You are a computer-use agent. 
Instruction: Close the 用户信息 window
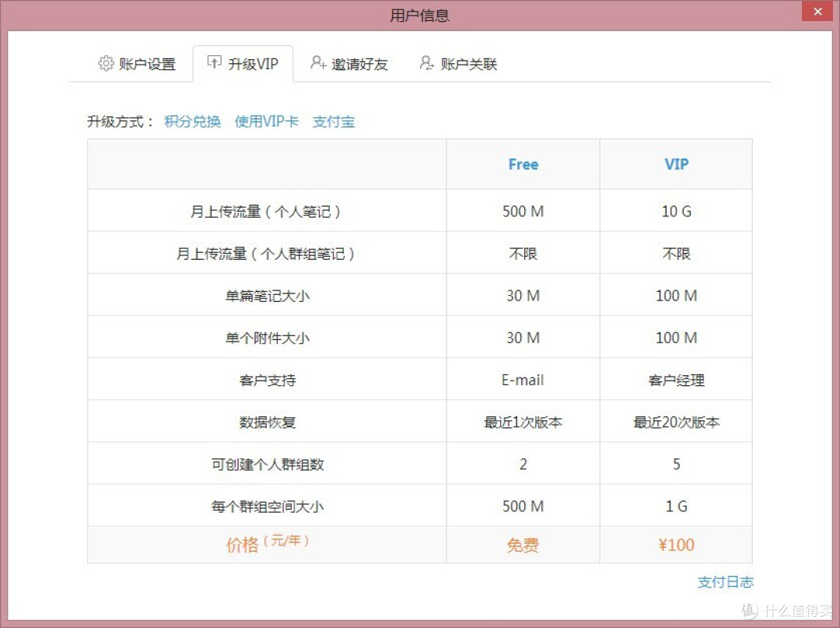coord(817,11)
